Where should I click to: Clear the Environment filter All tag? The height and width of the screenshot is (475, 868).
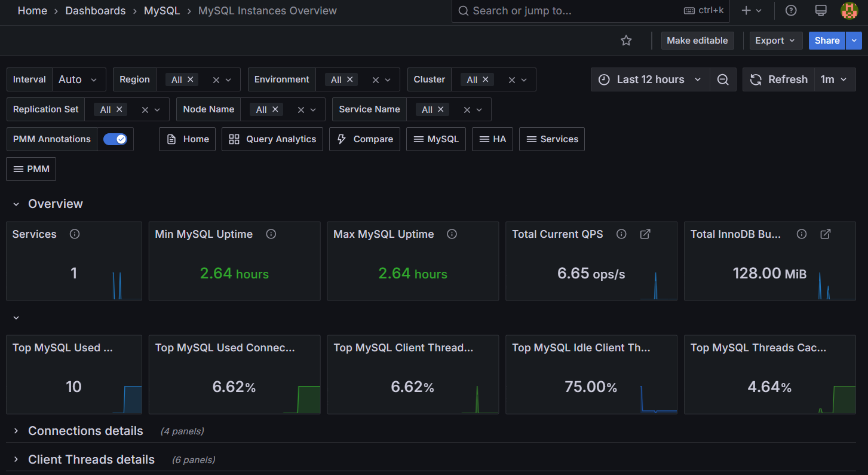(x=350, y=79)
